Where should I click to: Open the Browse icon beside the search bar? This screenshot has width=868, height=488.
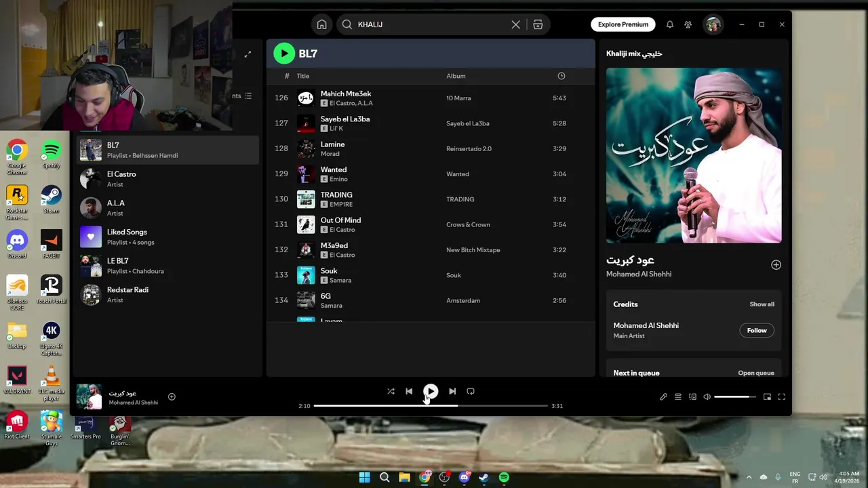538,24
